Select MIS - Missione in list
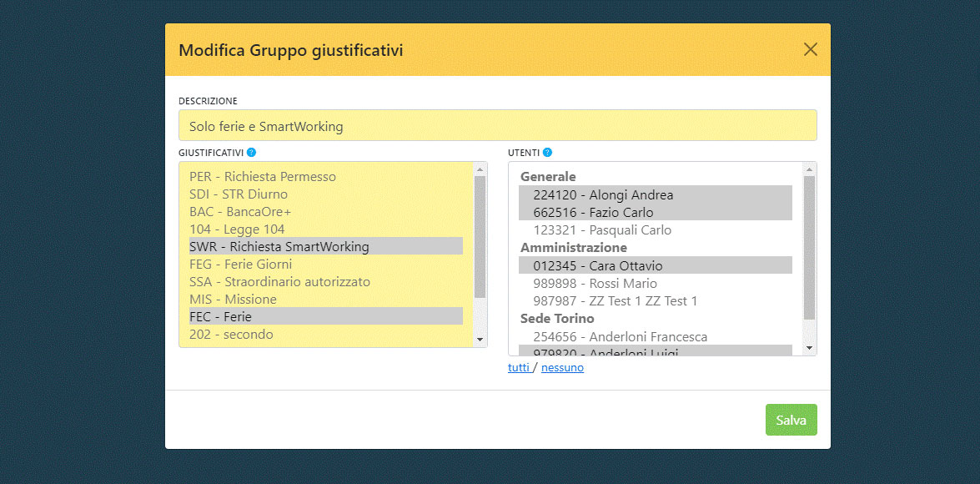 [233, 300]
